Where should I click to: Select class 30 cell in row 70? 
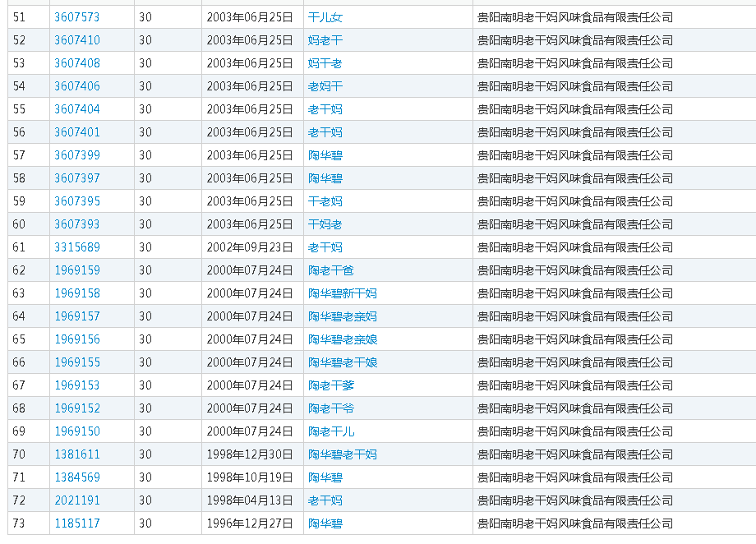coord(168,454)
